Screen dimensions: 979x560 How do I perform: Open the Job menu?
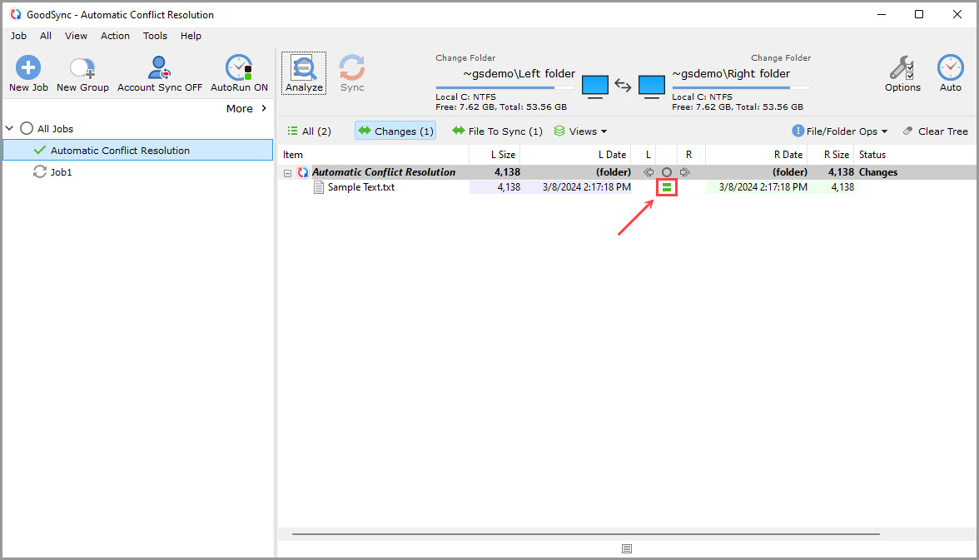[x=18, y=36]
